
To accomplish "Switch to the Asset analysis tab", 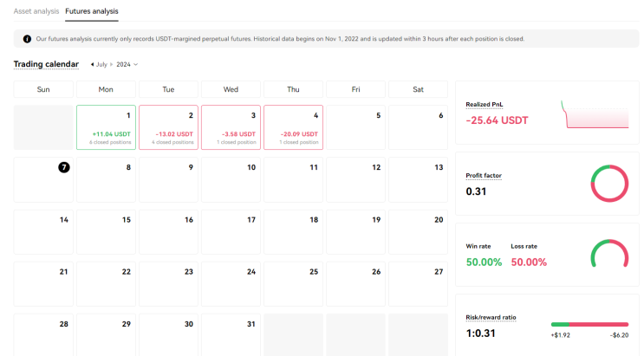I will (36, 11).
